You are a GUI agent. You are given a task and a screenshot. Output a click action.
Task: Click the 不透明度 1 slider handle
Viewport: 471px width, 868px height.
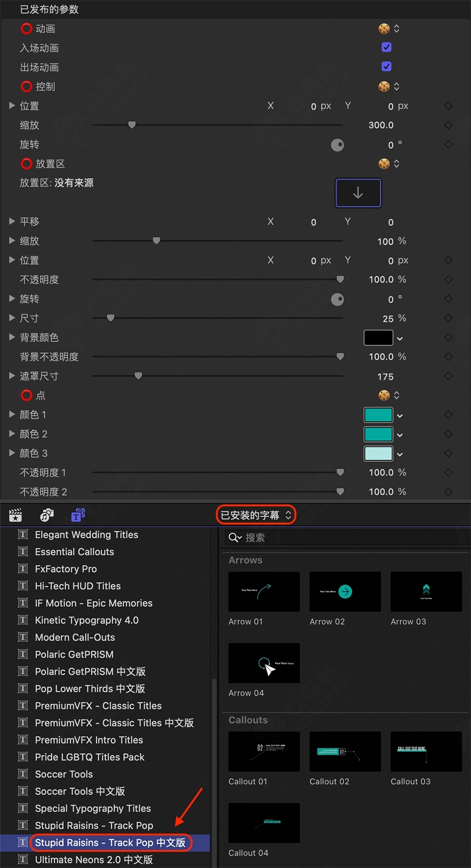point(340,472)
